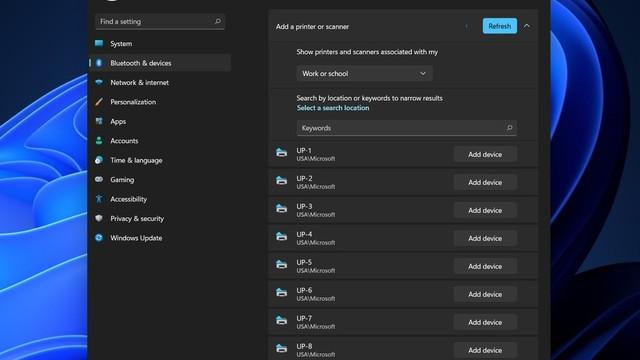Image resolution: width=640 pixels, height=360 pixels.
Task: Focus the Find a setting search box
Action: 160,21
